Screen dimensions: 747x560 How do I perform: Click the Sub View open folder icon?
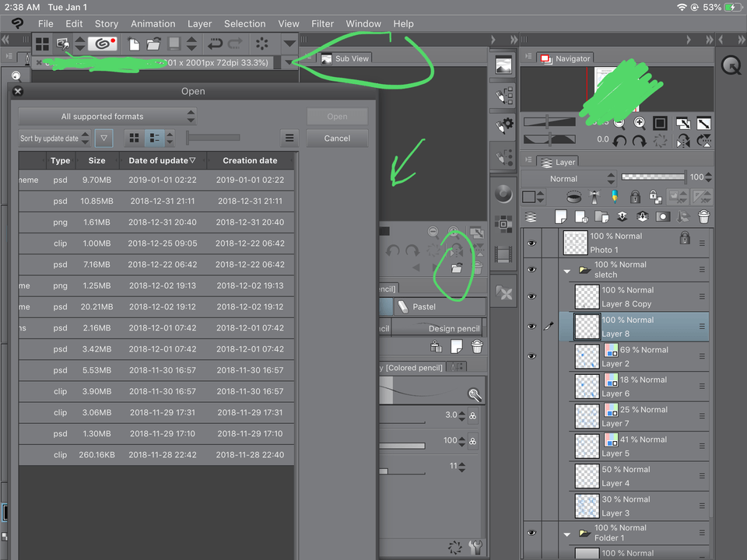point(457,268)
